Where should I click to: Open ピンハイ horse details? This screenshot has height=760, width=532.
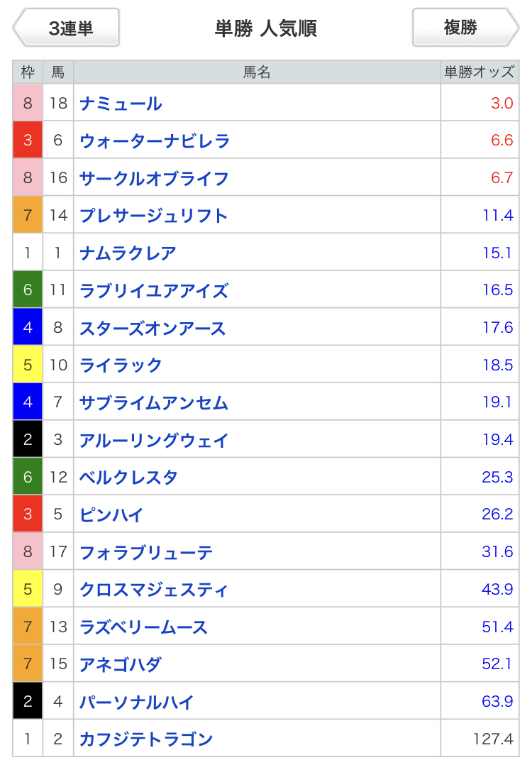click(111, 514)
